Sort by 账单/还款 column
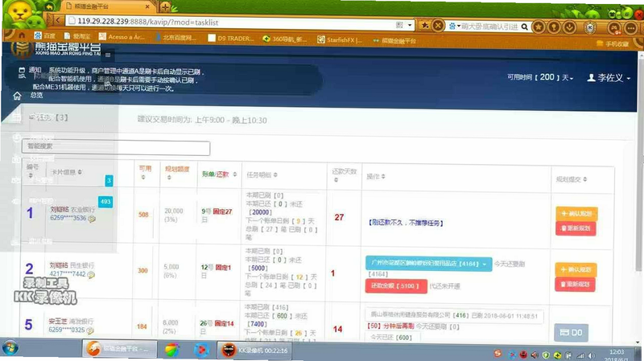This screenshot has width=644, height=361. (x=219, y=174)
